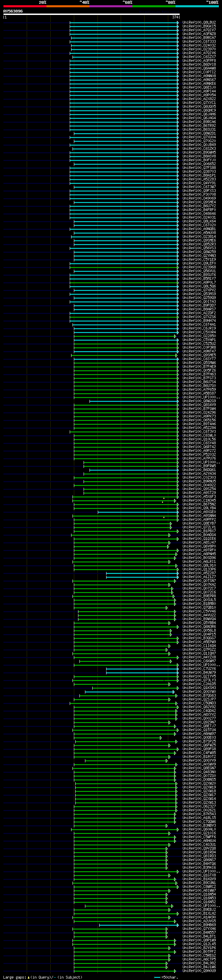This screenshot has height=980, width=222.
Task: Click the 374 query length value
Action: tap(175, 17)
